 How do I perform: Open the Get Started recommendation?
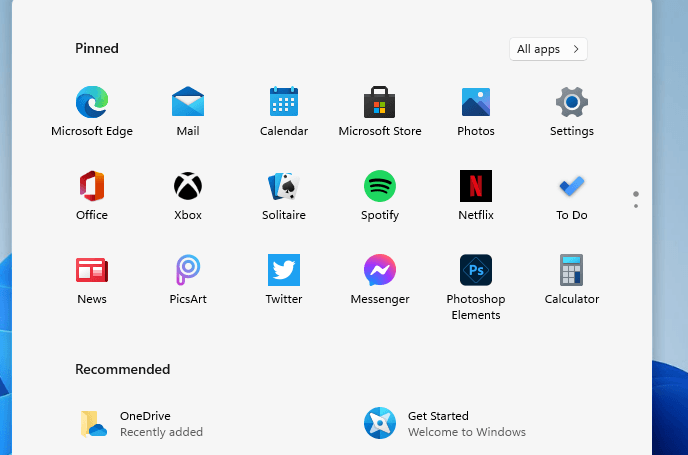[x=444, y=423]
